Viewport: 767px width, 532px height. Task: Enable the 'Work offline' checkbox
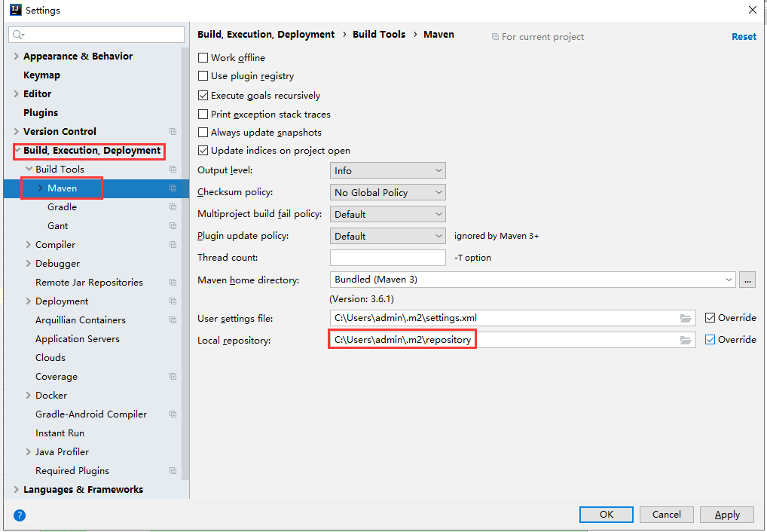point(203,57)
